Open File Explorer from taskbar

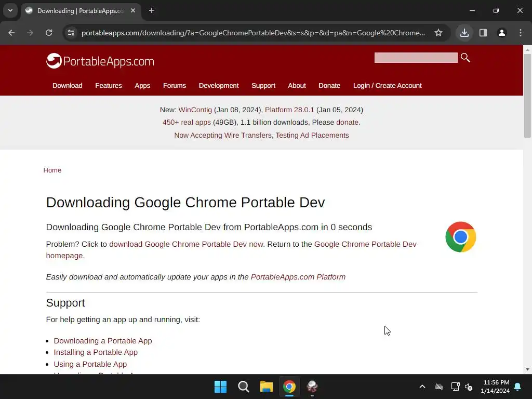[x=267, y=387]
